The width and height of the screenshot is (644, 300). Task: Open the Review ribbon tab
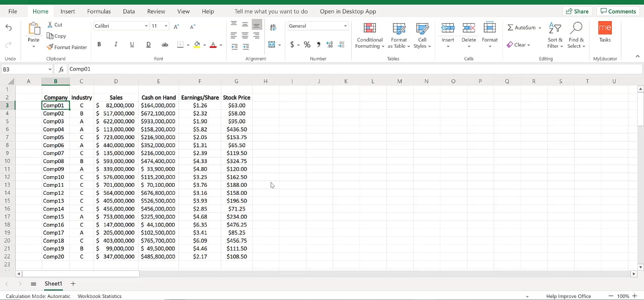click(156, 11)
